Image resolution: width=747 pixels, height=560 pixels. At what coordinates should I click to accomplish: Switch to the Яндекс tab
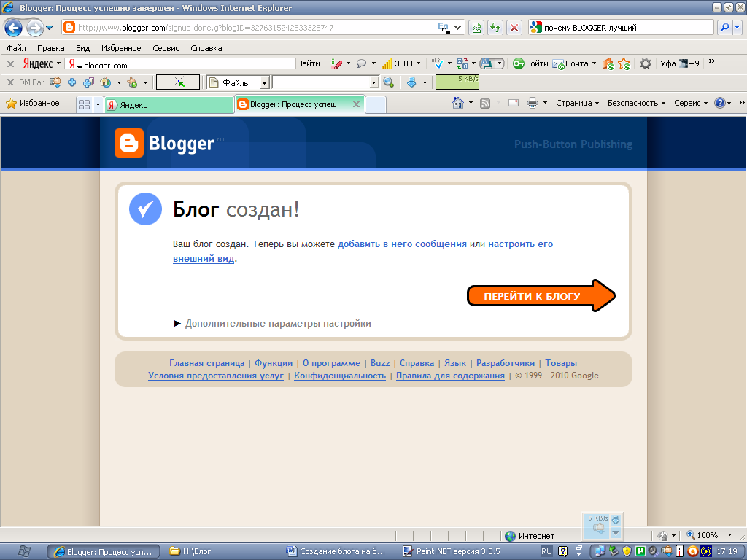(169, 105)
